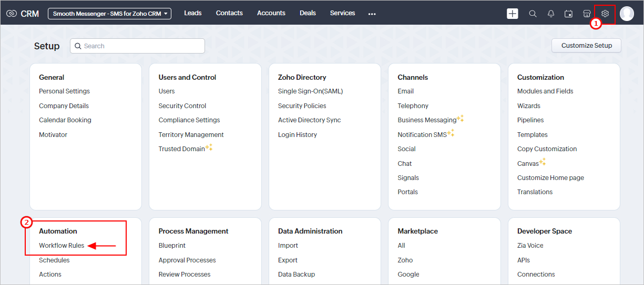Screen dimensions: 644x285
Task: Open Zoho under Marketplace
Action: (x=405, y=260)
